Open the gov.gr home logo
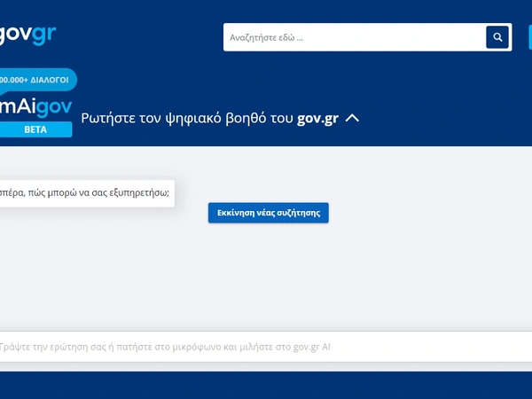Screen dimensions: 532x399 point(27,35)
